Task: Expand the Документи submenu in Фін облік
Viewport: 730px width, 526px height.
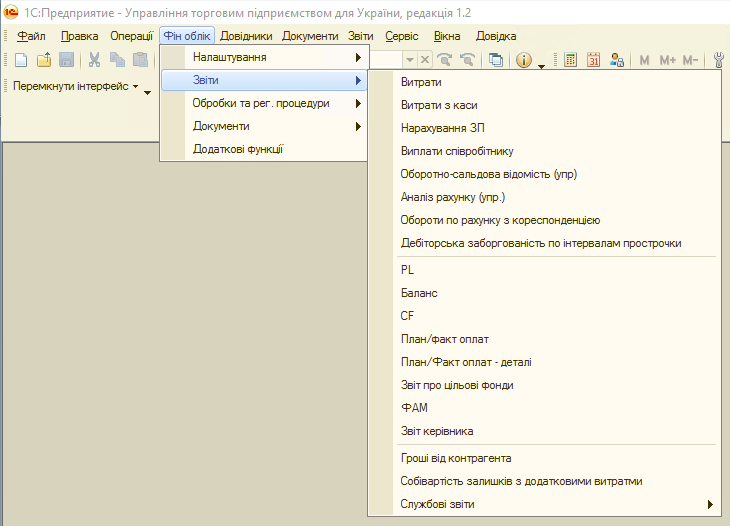Action: point(264,126)
